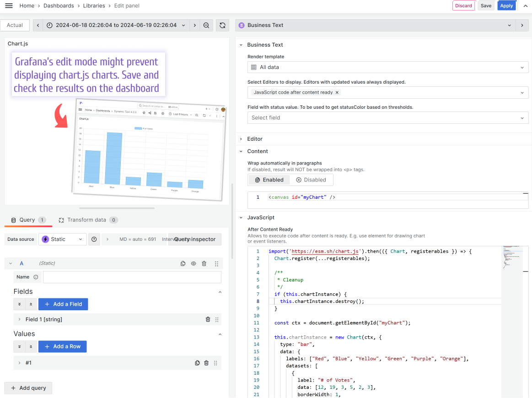Open the time range picker clock icon

point(50,25)
